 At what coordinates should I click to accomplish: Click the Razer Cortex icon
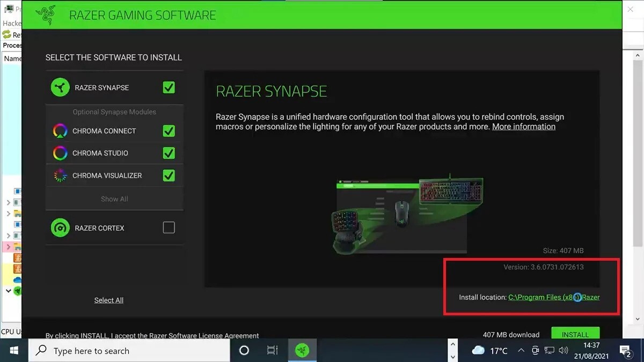(x=60, y=228)
